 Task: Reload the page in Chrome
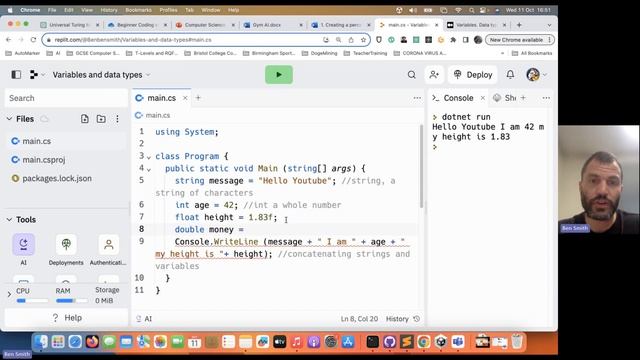[33, 40]
